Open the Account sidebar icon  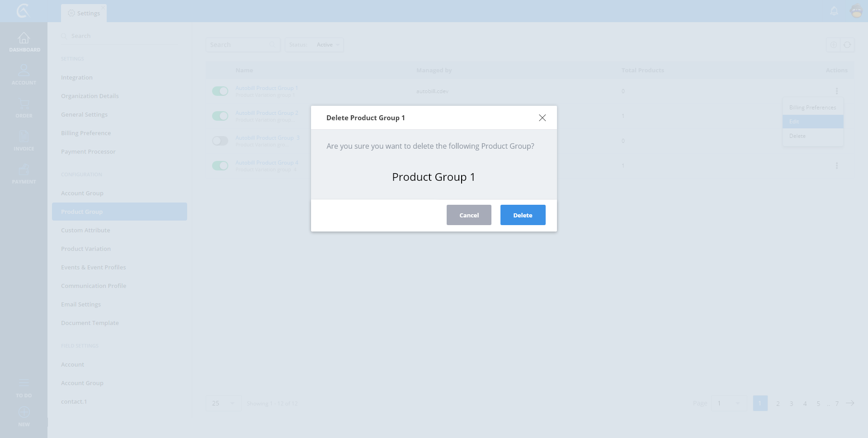click(24, 71)
